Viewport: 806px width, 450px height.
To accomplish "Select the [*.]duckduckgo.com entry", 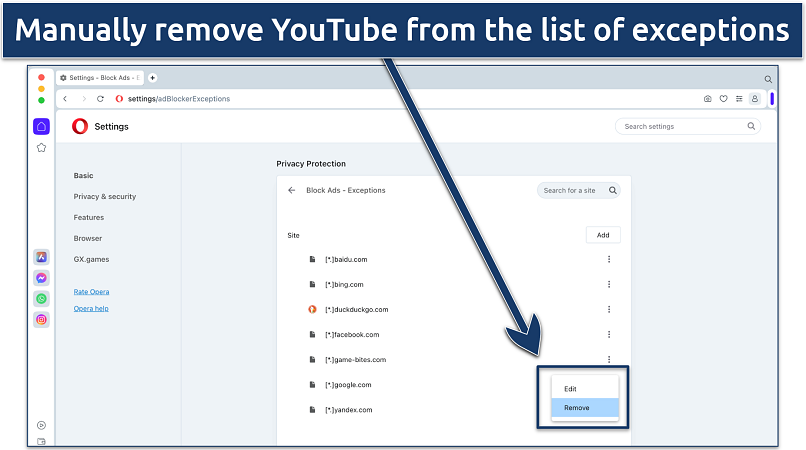I will click(x=356, y=310).
